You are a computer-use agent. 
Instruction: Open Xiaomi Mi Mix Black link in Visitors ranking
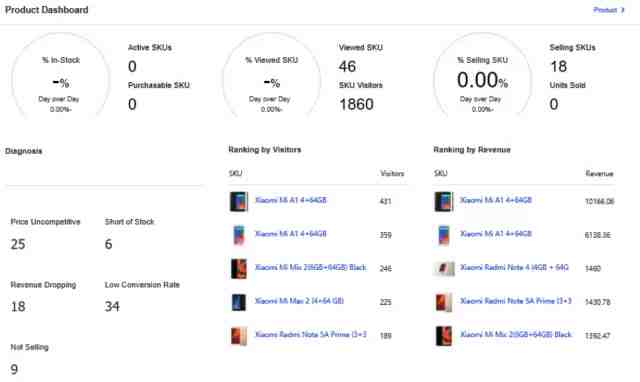click(x=311, y=267)
